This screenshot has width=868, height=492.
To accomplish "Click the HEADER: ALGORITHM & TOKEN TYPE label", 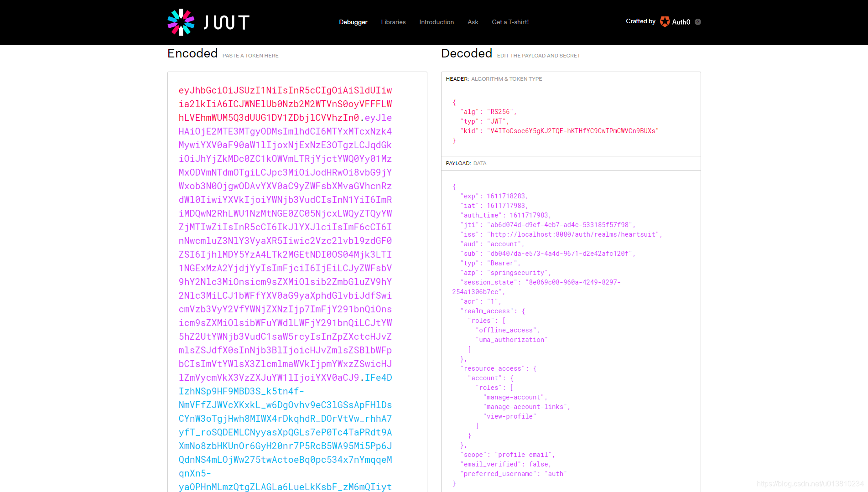I will tap(494, 79).
